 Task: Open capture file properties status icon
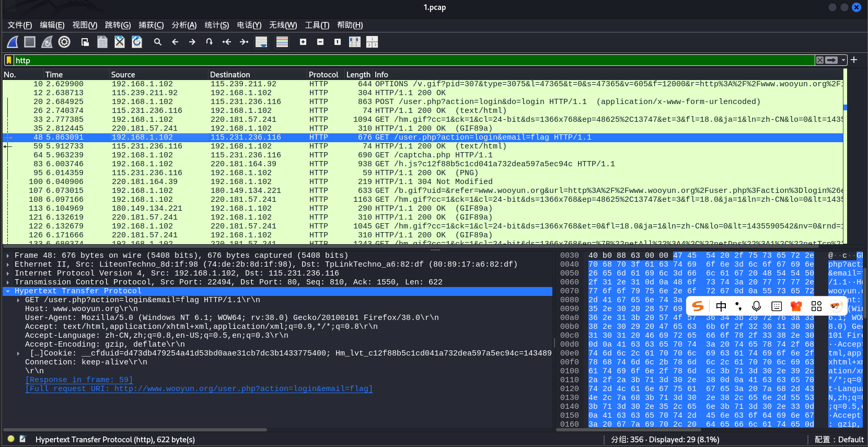point(22,439)
